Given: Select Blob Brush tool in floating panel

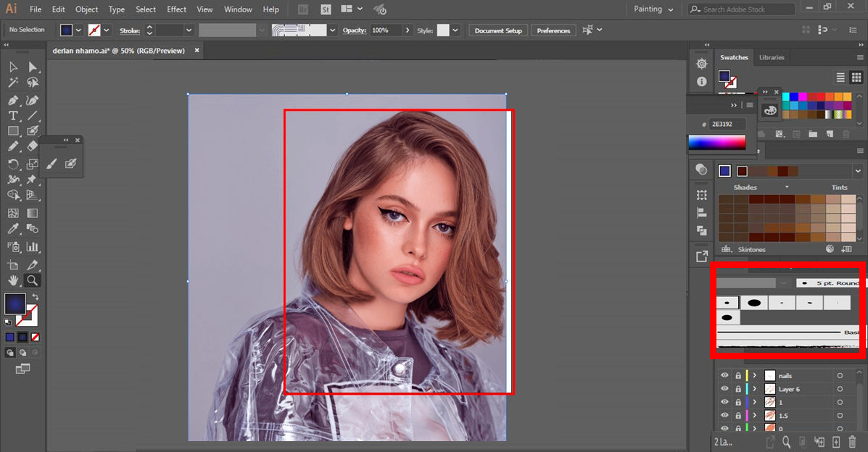Looking at the screenshot, I should tap(71, 164).
